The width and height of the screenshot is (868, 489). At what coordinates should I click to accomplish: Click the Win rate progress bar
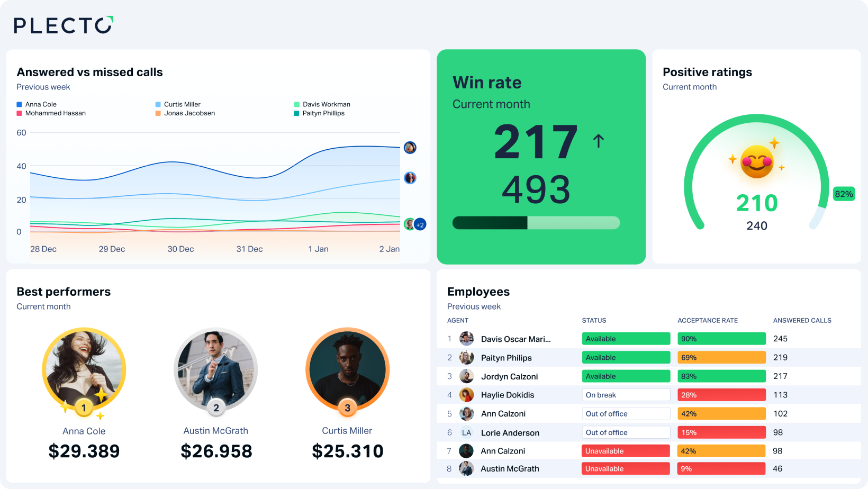click(536, 223)
